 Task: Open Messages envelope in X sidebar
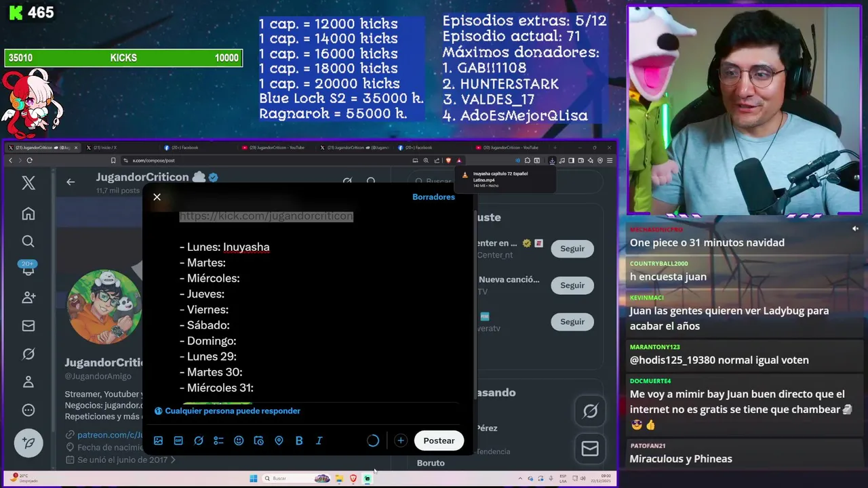28,326
